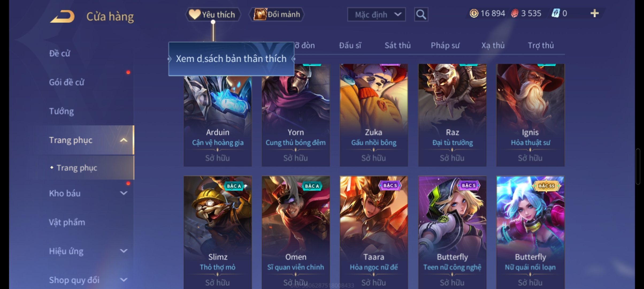644x289 pixels.
Task: Open the Gói đề cử sidebar entry
Action: (x=66, y=82)
